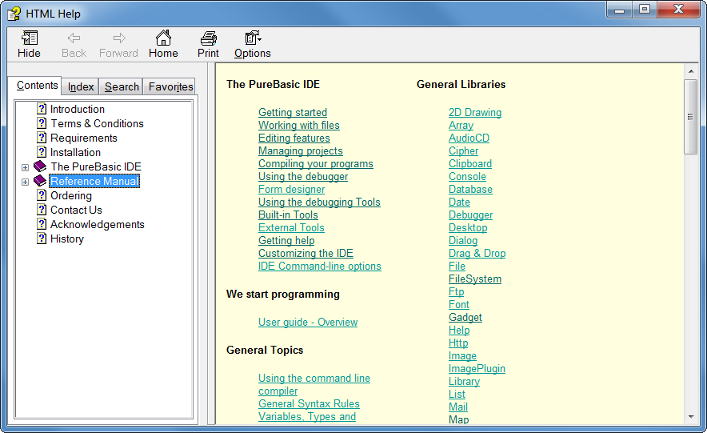The height and width of the screenshot is (433, 707).
Task: Open the Favorites tab
Action: point(170,87)
